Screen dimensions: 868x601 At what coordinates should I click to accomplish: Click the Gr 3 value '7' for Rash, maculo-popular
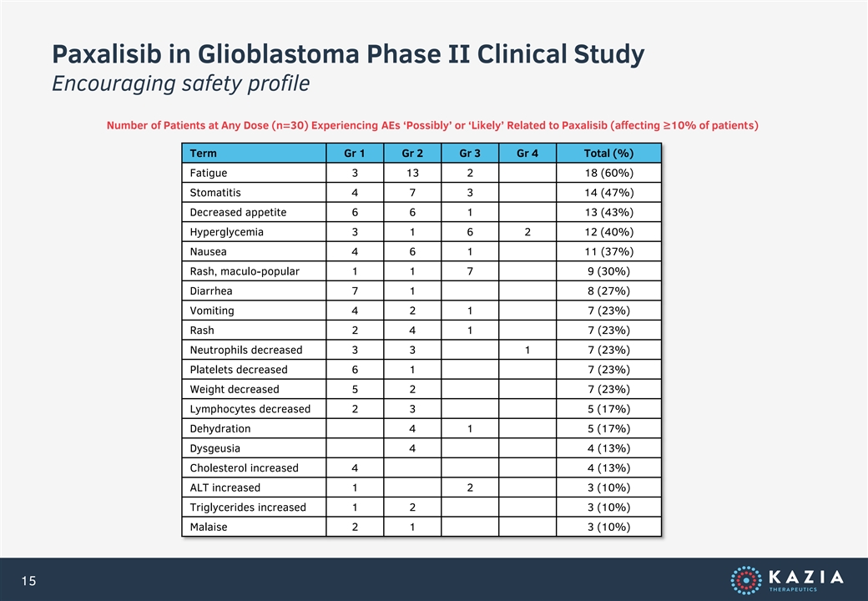(x=470, y=271)
